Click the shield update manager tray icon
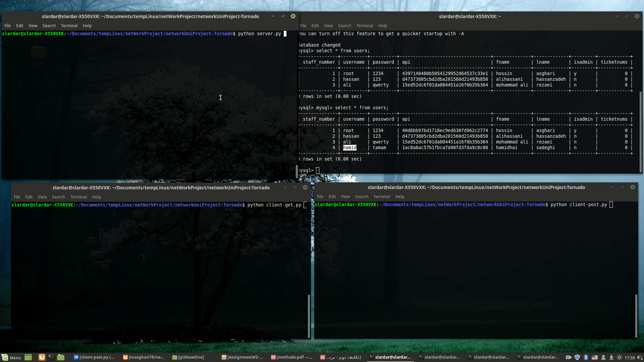Viewport: 644px width, 362px height. point(577,357)
